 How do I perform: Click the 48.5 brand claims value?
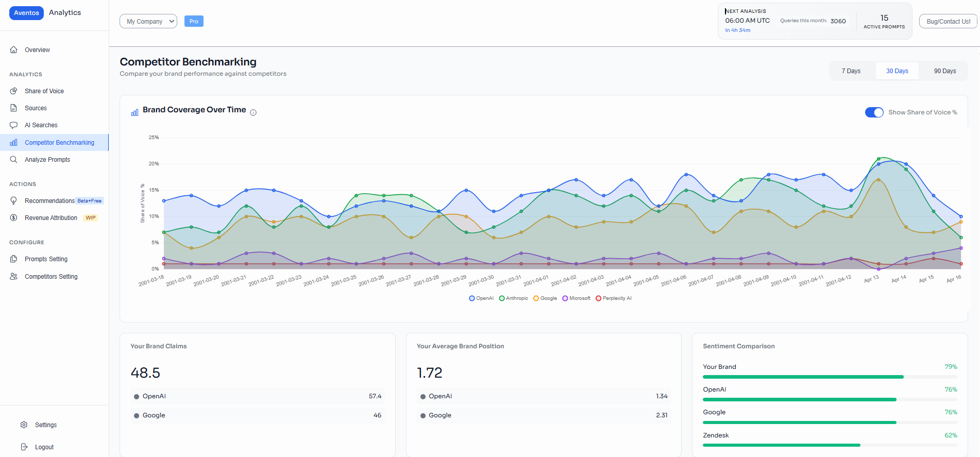[145, 373]
